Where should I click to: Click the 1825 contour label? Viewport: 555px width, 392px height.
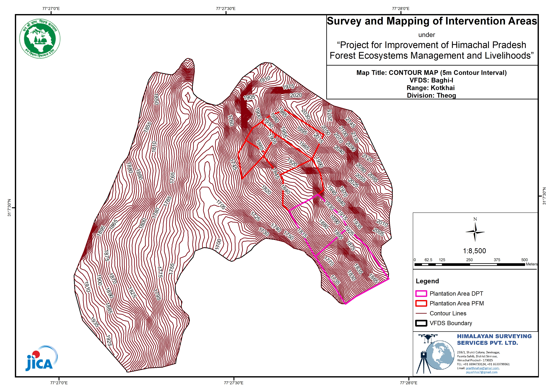(x=132, y=292)
